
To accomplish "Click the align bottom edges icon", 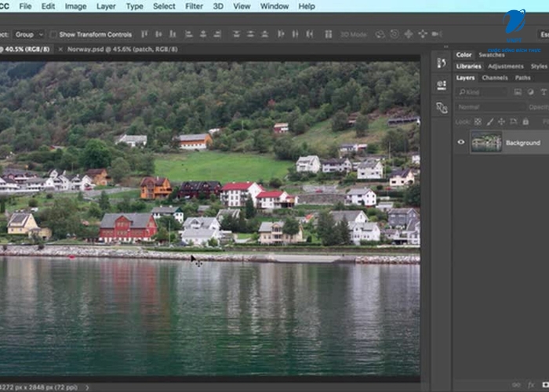I will pyautogui.click(x=173, y=34).
